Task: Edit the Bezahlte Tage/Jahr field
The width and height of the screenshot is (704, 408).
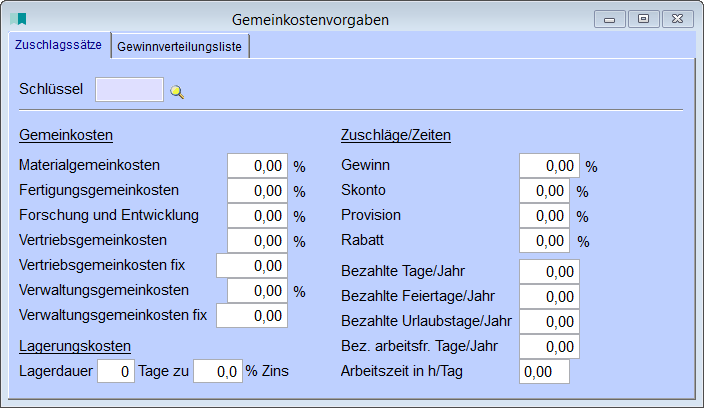Action: pos(549,272)
